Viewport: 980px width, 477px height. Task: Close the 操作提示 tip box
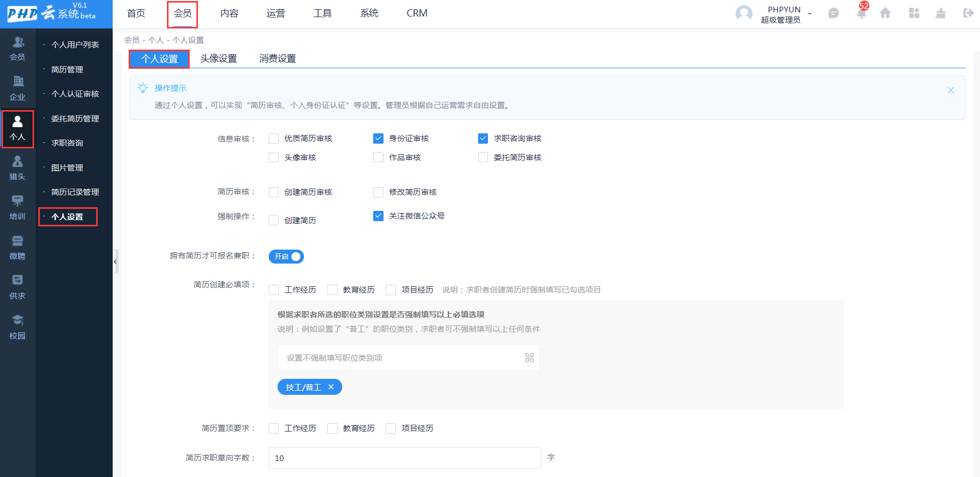tap(951, 90)
